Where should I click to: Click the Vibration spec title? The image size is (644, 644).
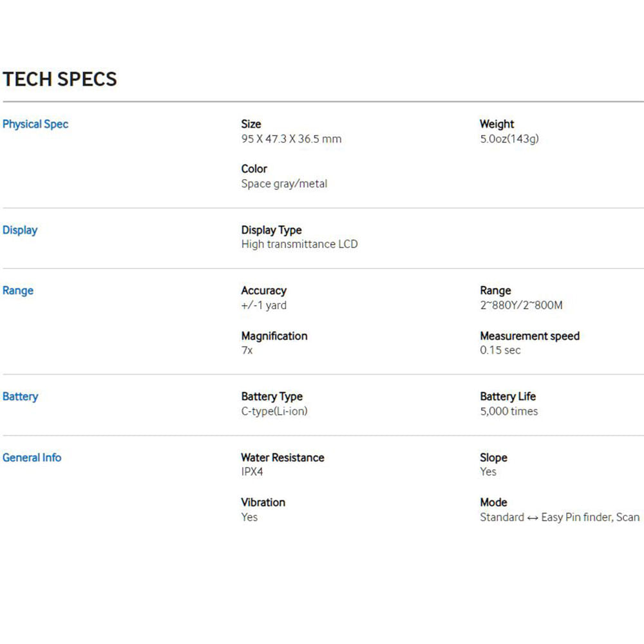[263, 502]
